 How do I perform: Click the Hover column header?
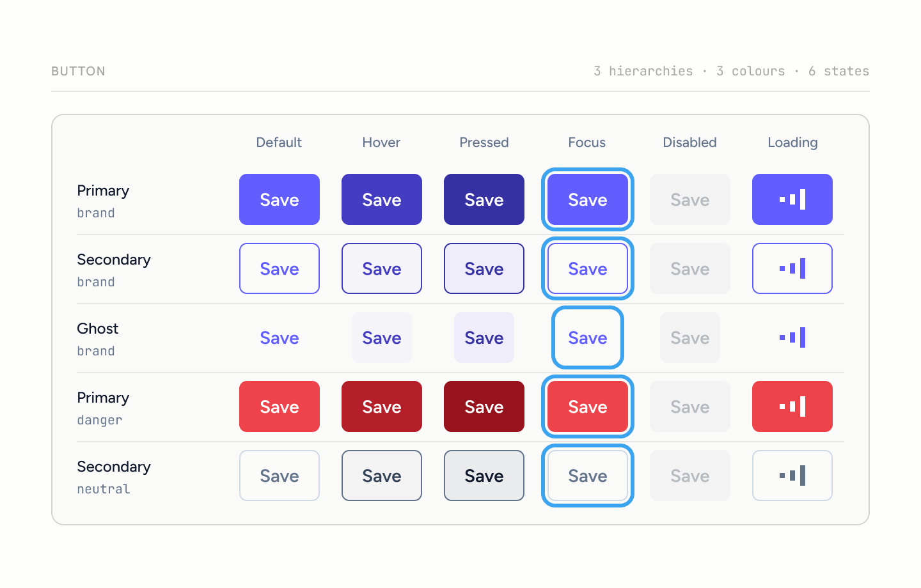click(381, 143)
